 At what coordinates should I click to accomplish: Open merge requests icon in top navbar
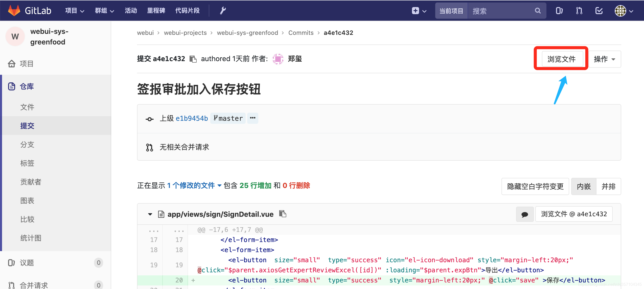coord(579,11)
